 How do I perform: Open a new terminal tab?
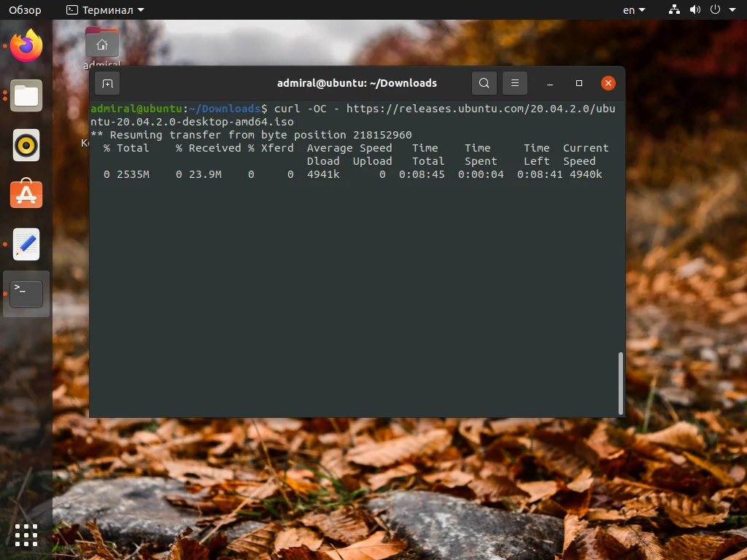(107, 83)
